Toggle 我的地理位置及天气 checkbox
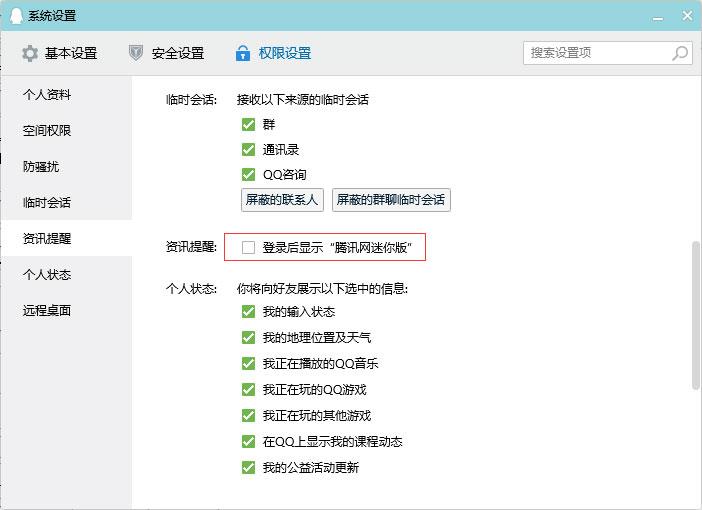The height and width of the screenshot is (510, 702). pyautogui.click(x=248, y=338)
